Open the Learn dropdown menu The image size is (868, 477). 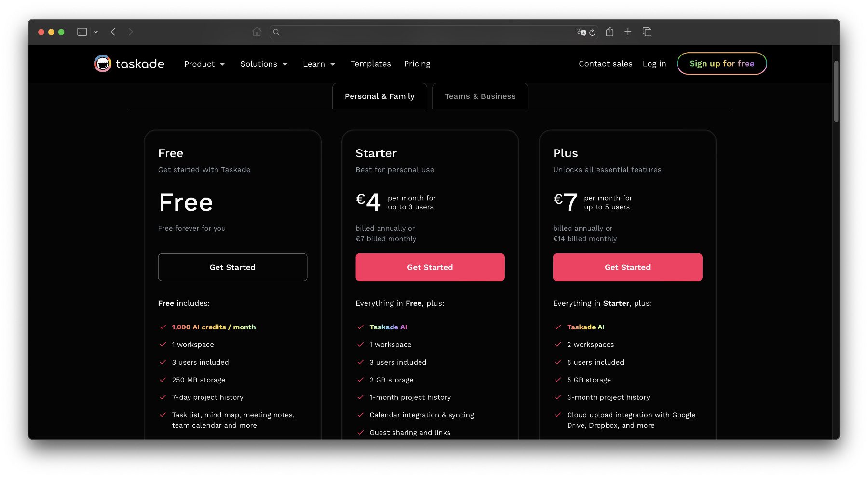coord(319,64)
